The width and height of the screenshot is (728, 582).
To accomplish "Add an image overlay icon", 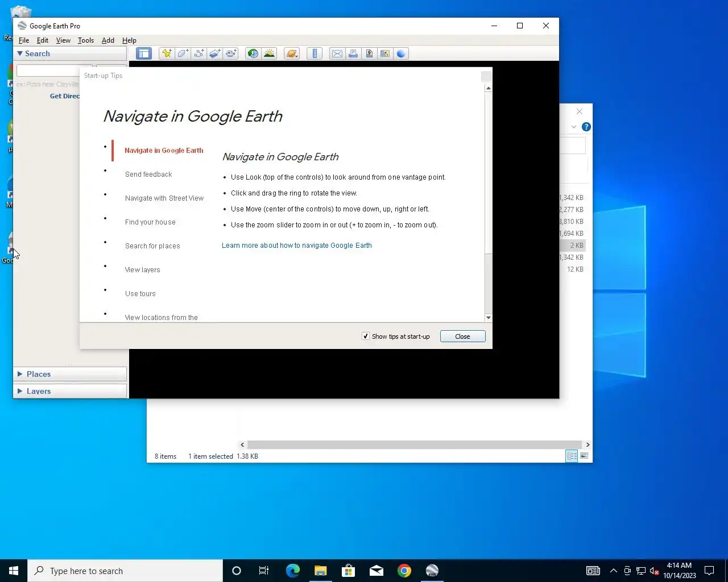I will (x=215, y=53).
